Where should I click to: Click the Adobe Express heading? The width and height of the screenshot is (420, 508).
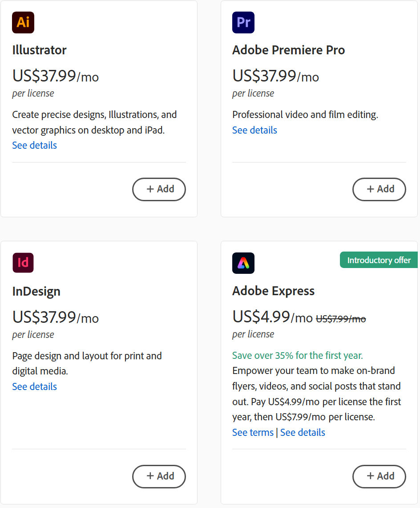[x=273, y=291]
